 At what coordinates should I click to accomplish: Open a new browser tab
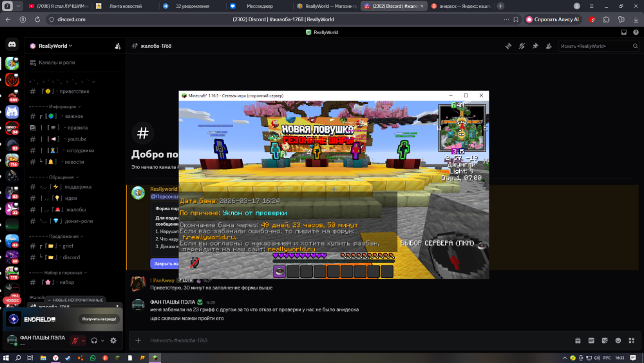[500, 6]
